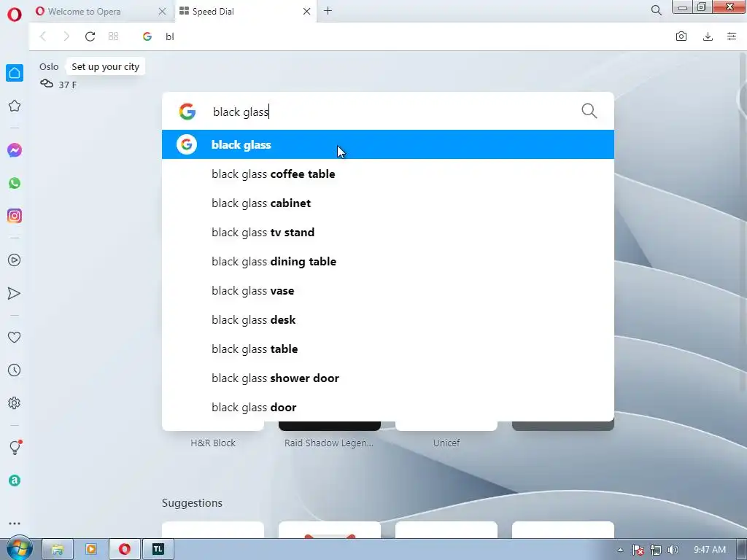Open the Windows Start button
Screen dimensions: 747x560
click(x=18, y=548)
